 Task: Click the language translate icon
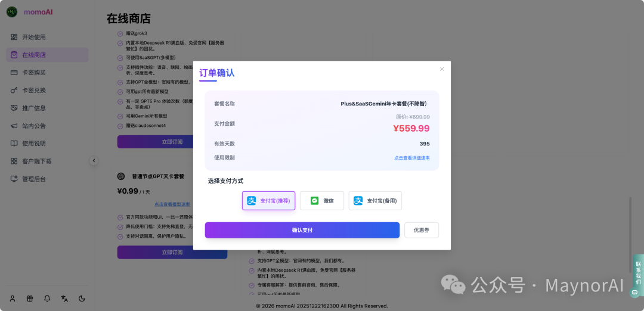pos(64,298)
